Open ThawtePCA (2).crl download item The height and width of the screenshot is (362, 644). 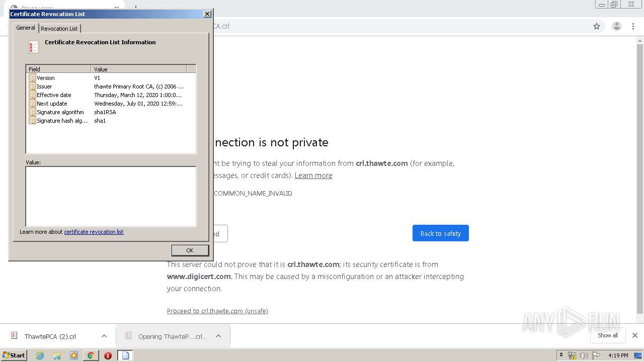[50, 336]
